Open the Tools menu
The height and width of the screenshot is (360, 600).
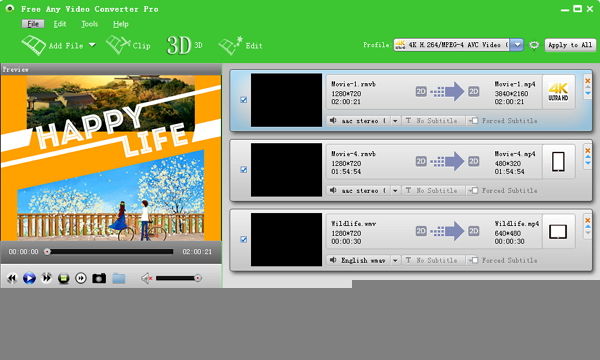tap(90, 24)
